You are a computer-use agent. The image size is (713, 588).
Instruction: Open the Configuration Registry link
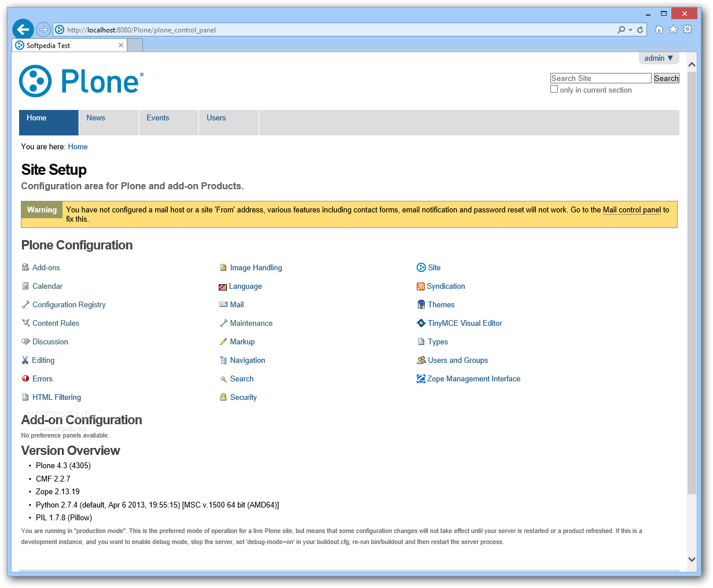(x=69, y=304)
